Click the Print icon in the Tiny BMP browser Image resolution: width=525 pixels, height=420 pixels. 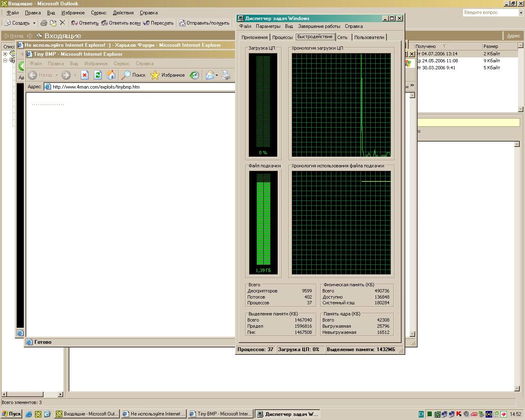click(226, 75)
